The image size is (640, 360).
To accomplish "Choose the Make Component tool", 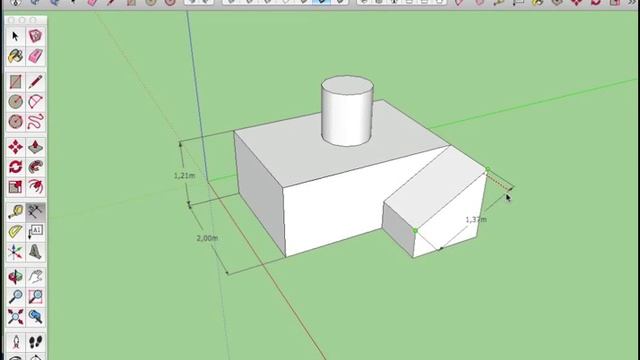I will point(36,36).
